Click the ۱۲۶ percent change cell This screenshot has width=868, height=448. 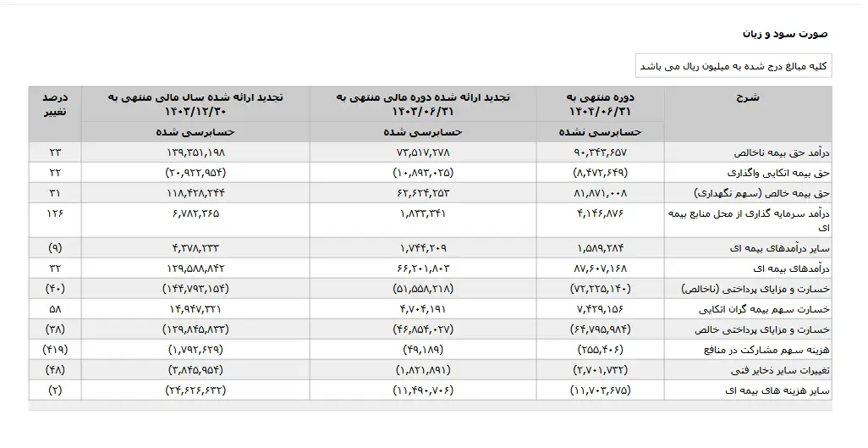point(55,213)
